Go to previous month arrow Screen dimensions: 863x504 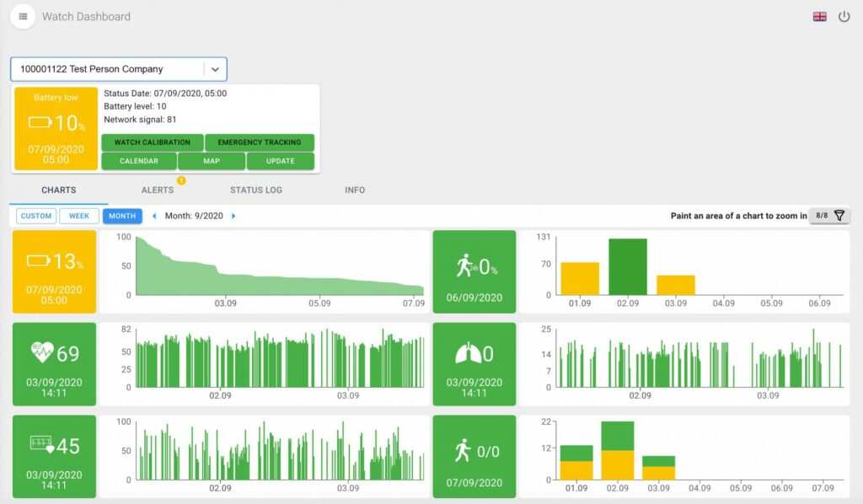click(154, 216)
